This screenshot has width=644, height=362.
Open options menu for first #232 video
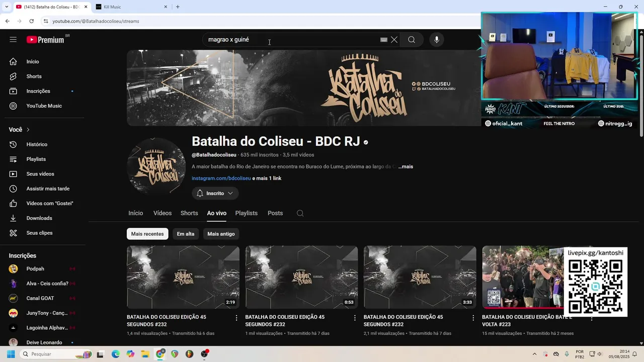[236, 318]
